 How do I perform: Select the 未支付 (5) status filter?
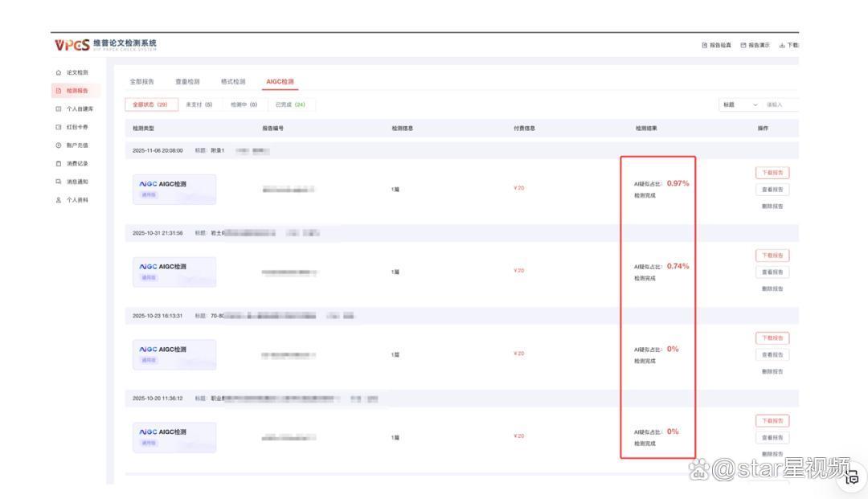199,104
